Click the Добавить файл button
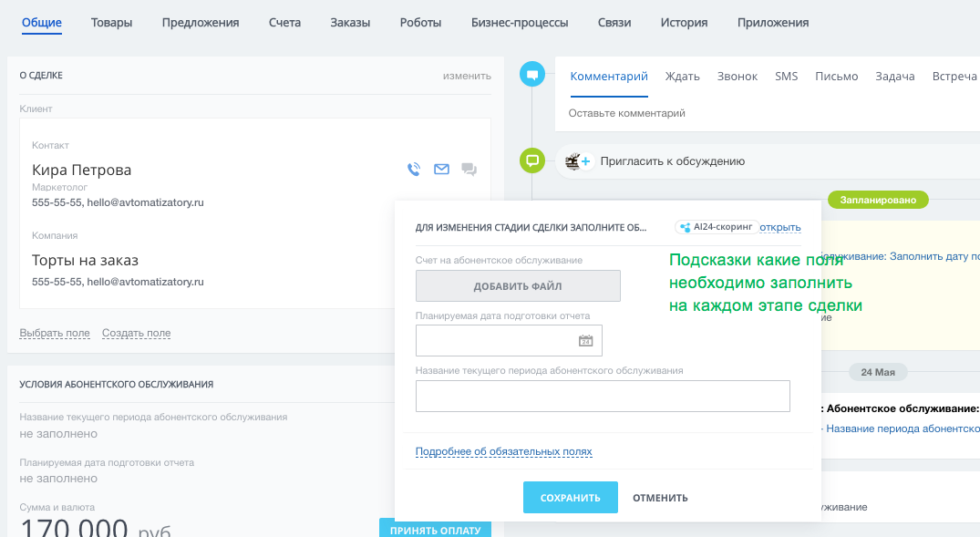Screen dimensions: 980x537 click(518, 285)
